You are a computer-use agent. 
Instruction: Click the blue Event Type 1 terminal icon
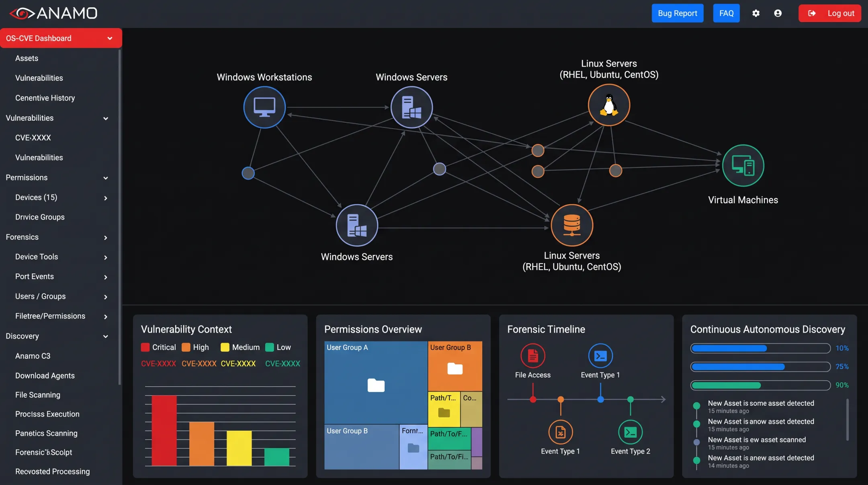(600, 356)
